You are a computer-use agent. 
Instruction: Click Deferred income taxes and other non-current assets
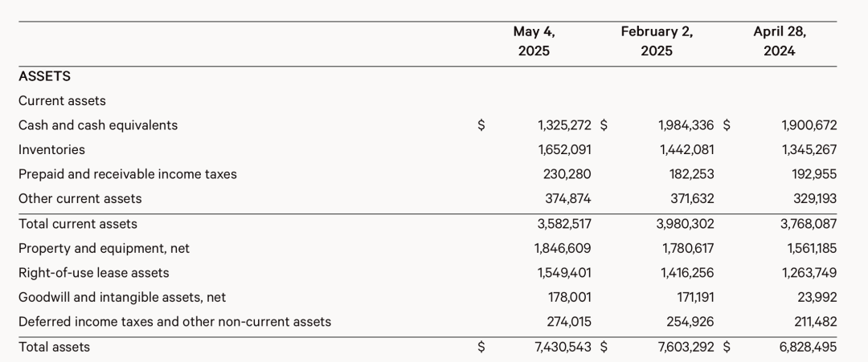[x=174, y=322]
